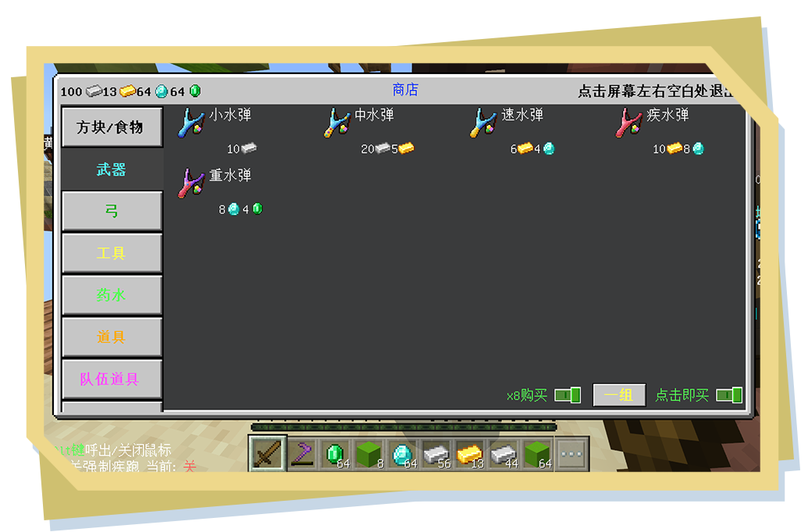808x532 pixels.
Task: Select the 小水弹 slingshot icon
Action: [191, 123]
